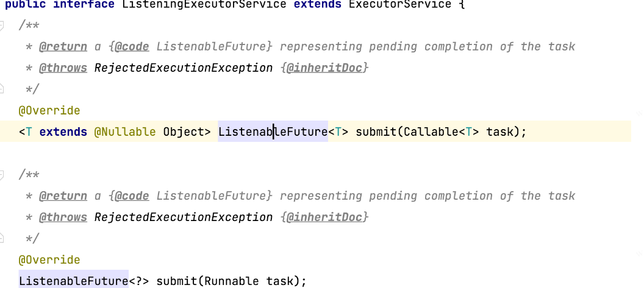Click RejectedExecutionException in the Runnable method's Javadoc
644x288 pixels.
pos(184,217)
